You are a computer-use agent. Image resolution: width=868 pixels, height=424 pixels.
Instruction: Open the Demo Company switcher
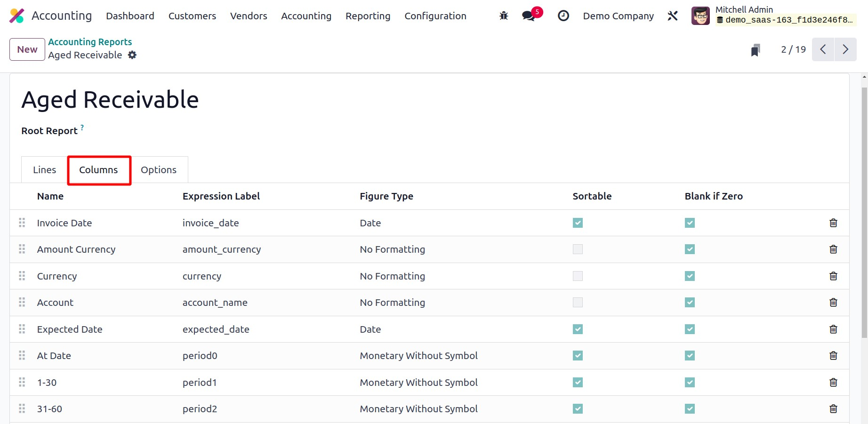[x=618, y=16]
